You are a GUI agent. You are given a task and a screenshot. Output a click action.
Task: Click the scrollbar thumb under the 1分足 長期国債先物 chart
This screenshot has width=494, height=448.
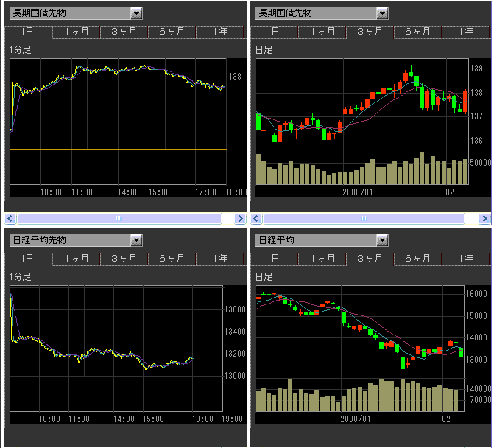[119, 218]
